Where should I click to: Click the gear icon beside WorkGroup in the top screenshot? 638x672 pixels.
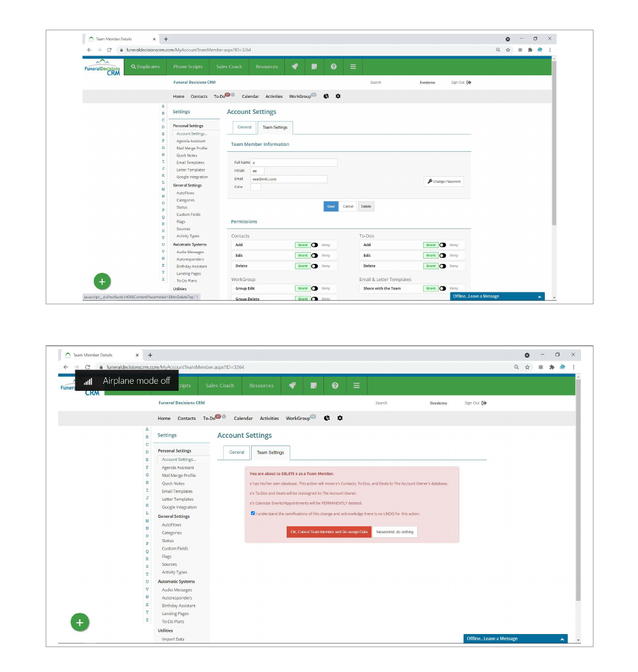click(338, 96)
